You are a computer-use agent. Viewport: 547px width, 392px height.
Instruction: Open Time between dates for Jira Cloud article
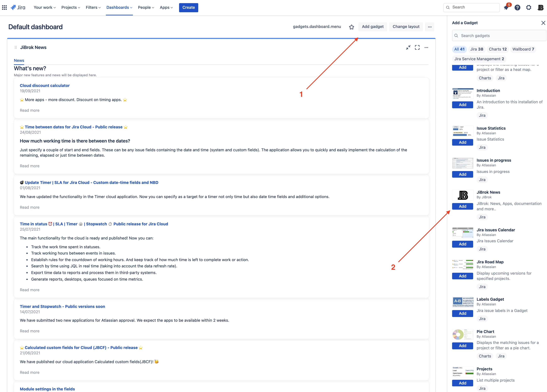click(x=74, y=127)
